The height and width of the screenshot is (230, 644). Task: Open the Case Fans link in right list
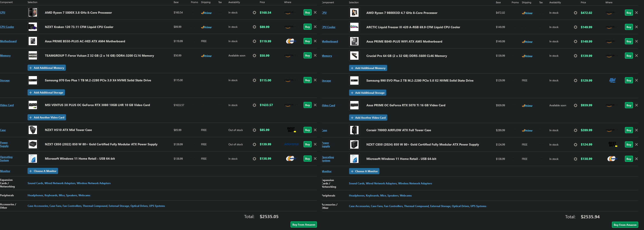pos(377,206)
